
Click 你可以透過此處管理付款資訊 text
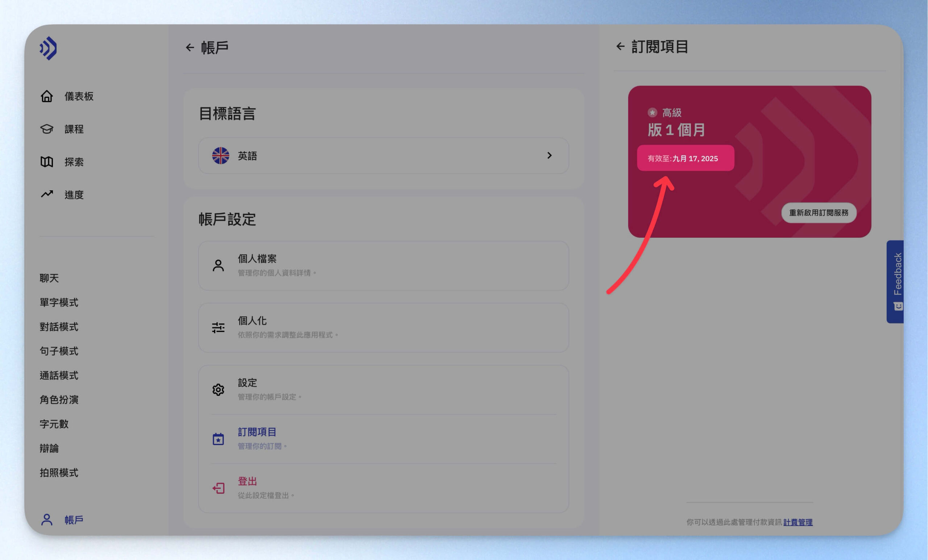(x=734, y=522)
